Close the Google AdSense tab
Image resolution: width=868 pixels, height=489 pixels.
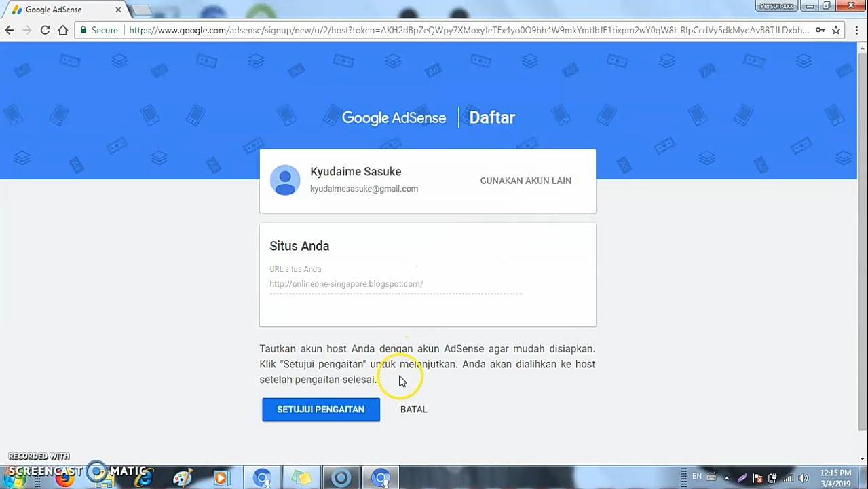point(118,10)
